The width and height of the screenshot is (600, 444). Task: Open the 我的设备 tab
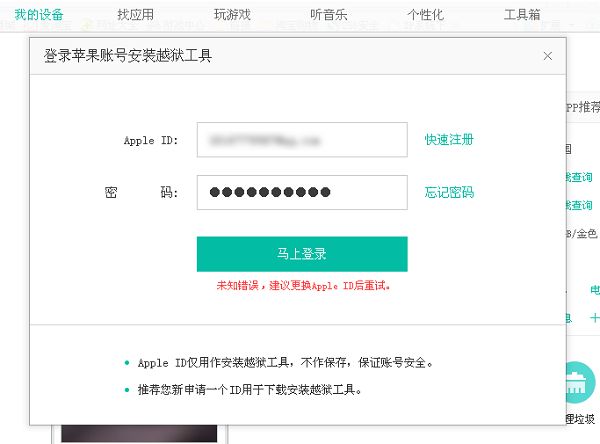[x=39, y=15]
